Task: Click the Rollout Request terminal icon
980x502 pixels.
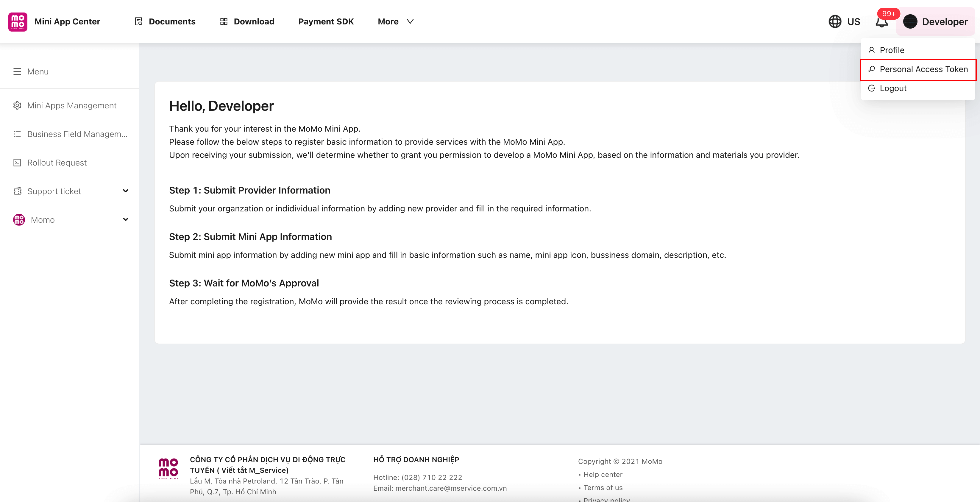Action: [x=17, y=163]
